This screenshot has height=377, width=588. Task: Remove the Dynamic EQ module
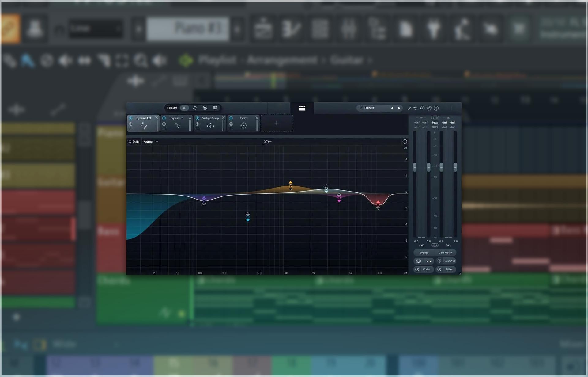[156, 118]
